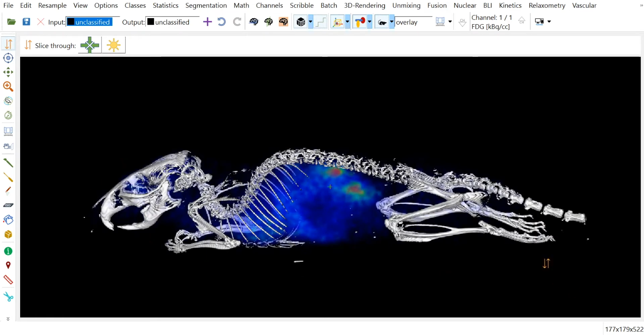
Task: Toggle the crosshair target tool in sidebar
Action: point(8,58)
